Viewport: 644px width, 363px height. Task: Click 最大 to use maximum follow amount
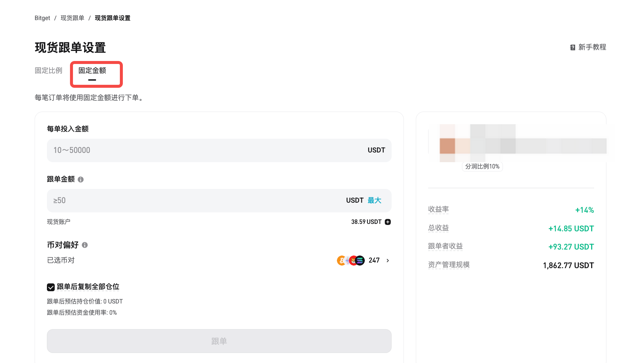click(x=374, y=200)
